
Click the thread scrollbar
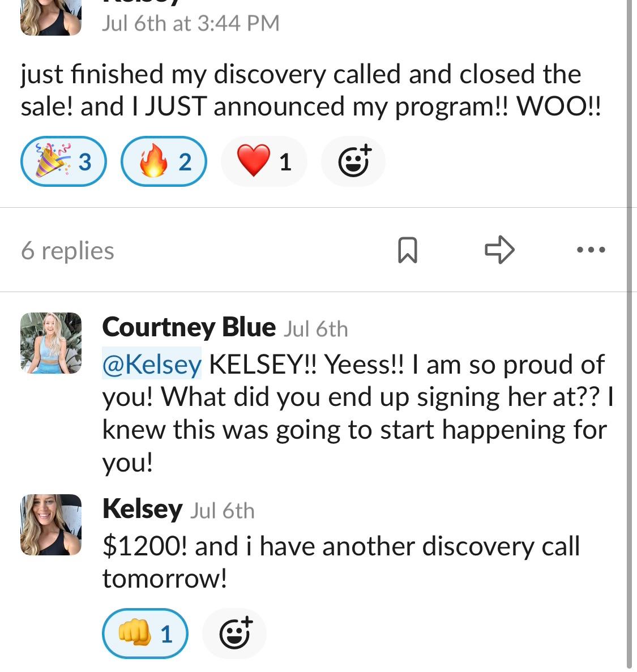(629, 334)
